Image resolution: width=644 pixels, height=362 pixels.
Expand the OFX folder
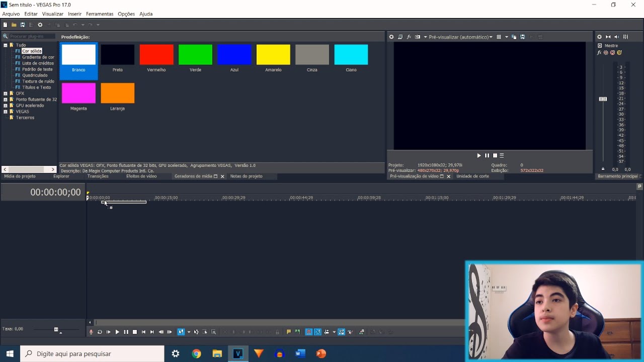click(x=6, y=94)
